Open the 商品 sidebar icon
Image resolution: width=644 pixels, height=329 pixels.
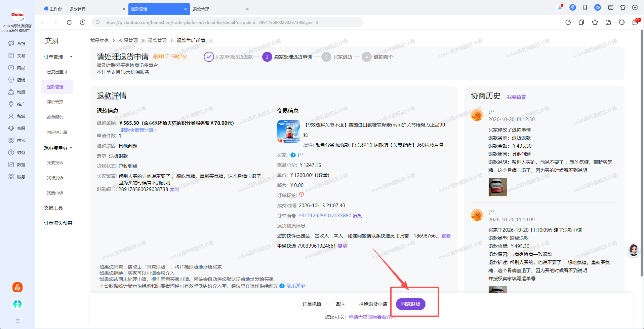point(11,68)
